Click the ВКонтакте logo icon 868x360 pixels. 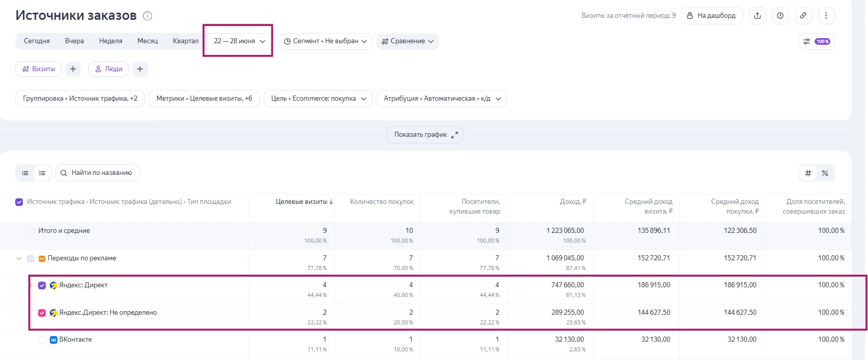click(53, 340)
